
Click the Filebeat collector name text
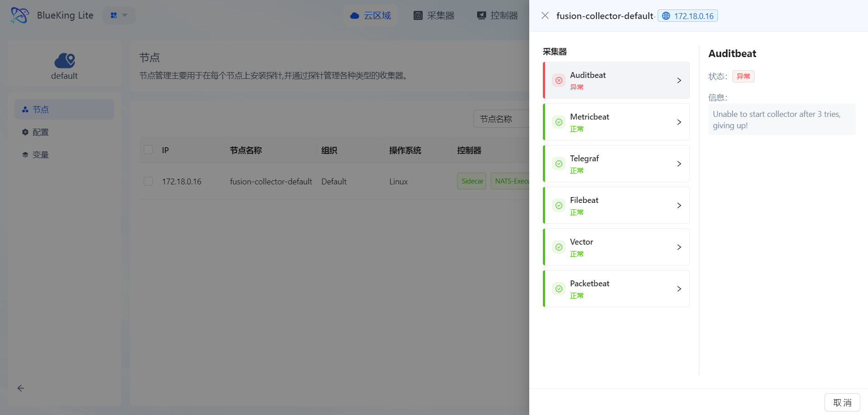pyautogui.click(x=584, y=200)
